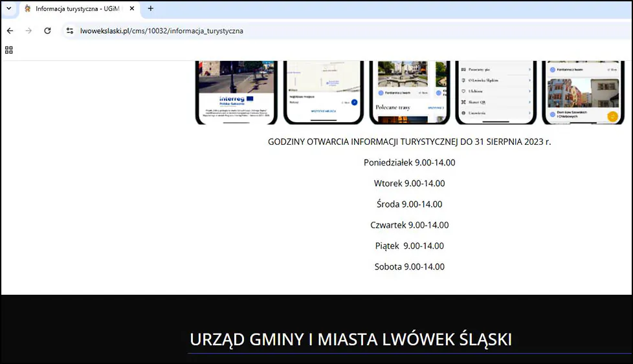Click the browser forward arrow
Screen dimensions: 633x364
coord(28,30)
